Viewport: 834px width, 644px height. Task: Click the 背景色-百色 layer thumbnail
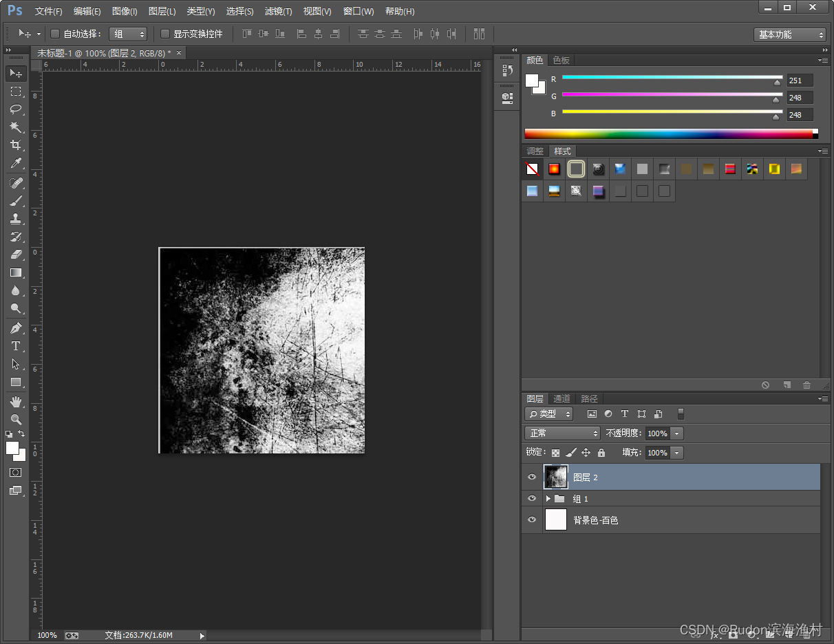tap(555, 520)
